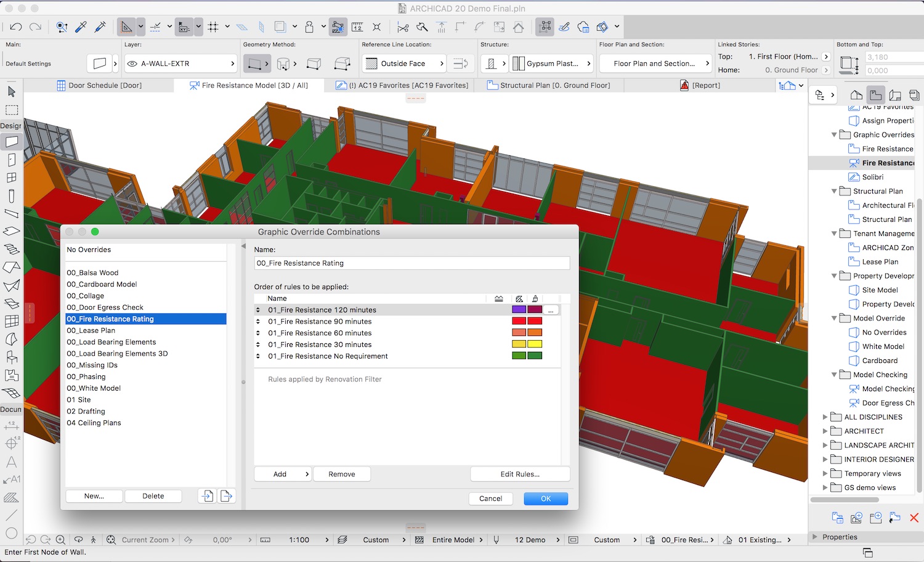Click the Redo arrow in the toolbar
924x562 pixels.
point(36,27)
